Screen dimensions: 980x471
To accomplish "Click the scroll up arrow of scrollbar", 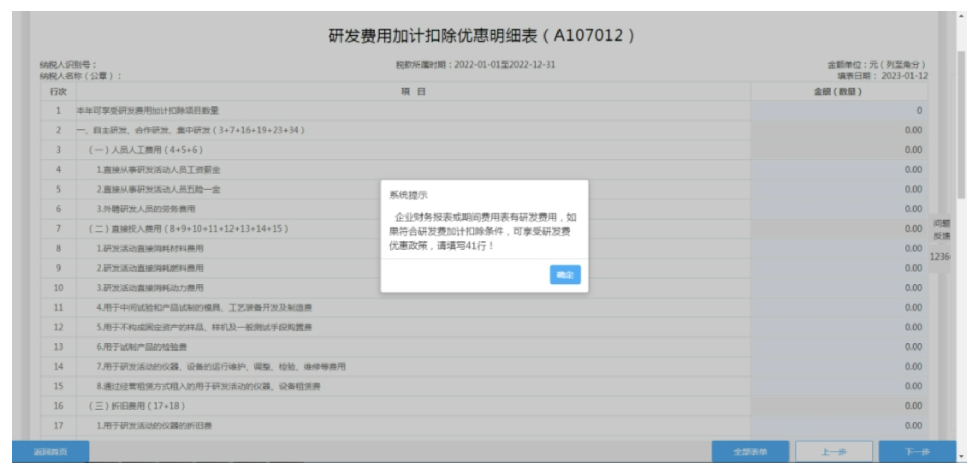I will pos(961,16).
